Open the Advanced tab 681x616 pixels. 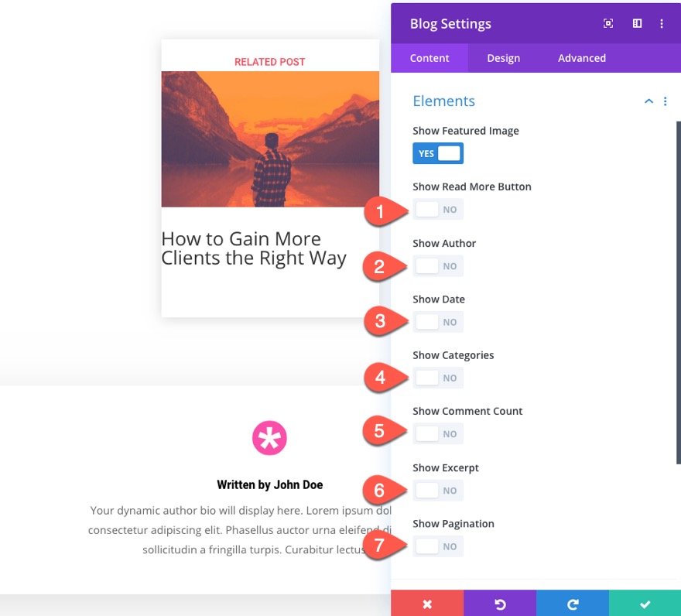582,58
